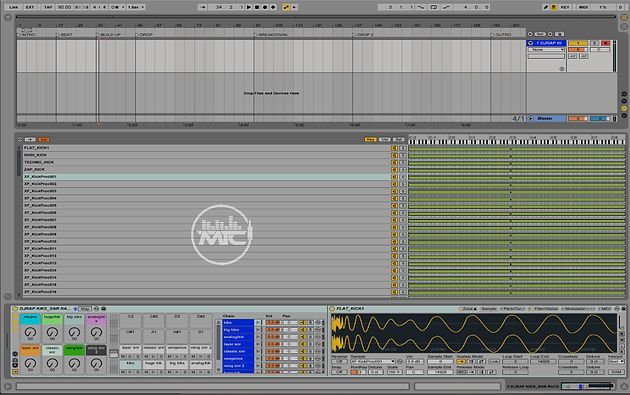Open the Interpol dropdown in sampler
The height and width of the screenshot is (395, 630).
pos(616,361)
